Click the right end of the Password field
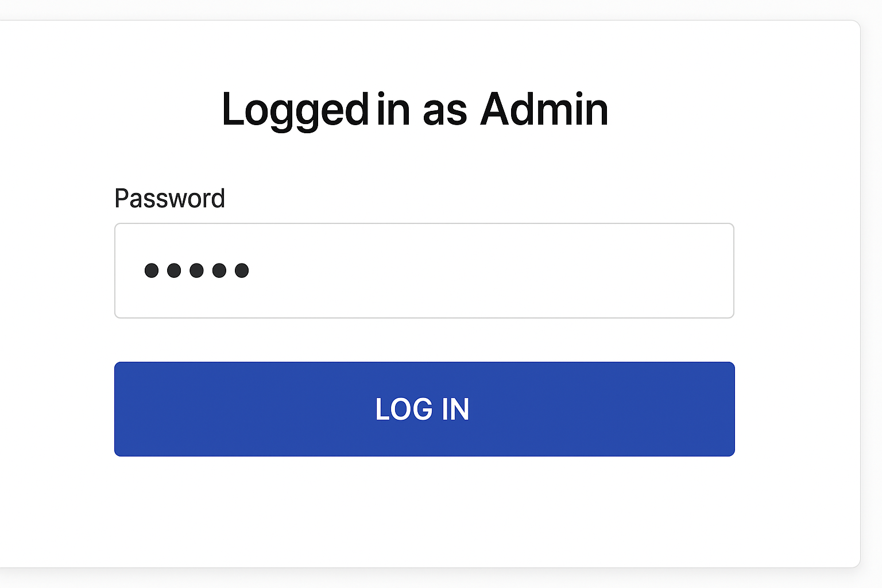The height and width of the screenshot is (588, 882). (x=721, y=270)
